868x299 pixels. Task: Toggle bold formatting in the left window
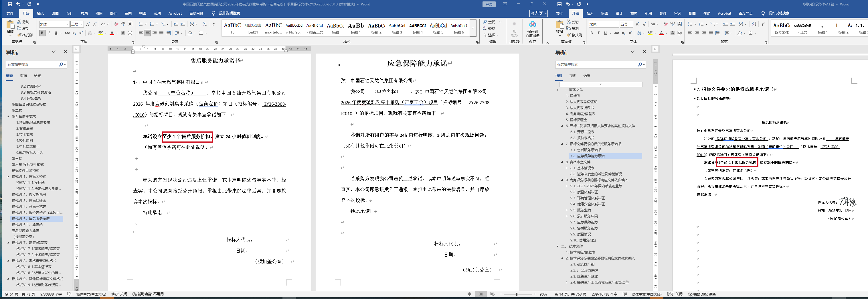(42, 33)
